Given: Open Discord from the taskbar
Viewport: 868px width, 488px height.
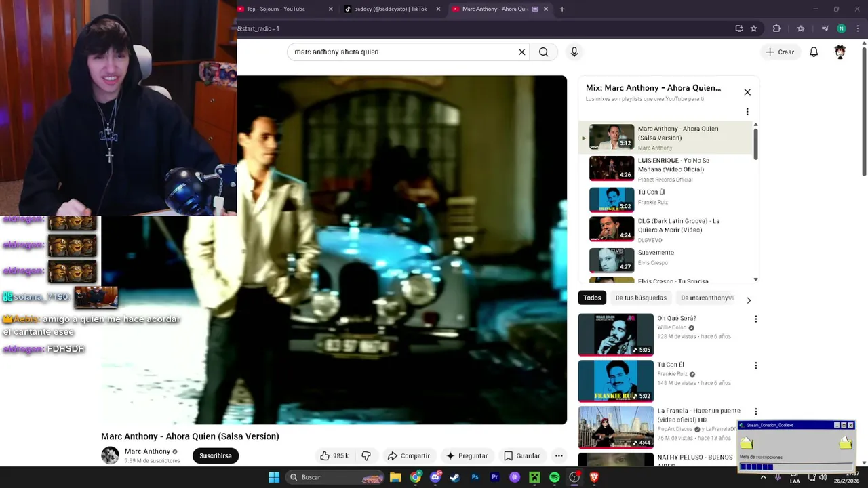Looking at the screenshot, I should tap(435, 477).
